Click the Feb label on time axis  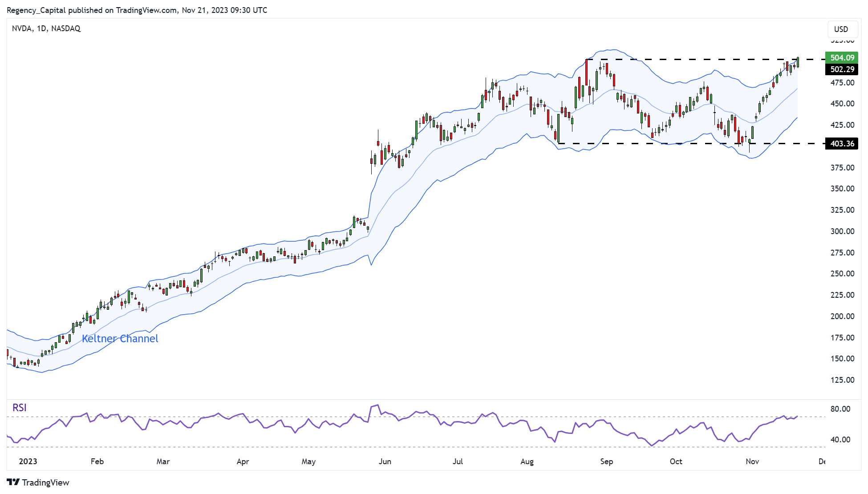[x=97, y=462]
